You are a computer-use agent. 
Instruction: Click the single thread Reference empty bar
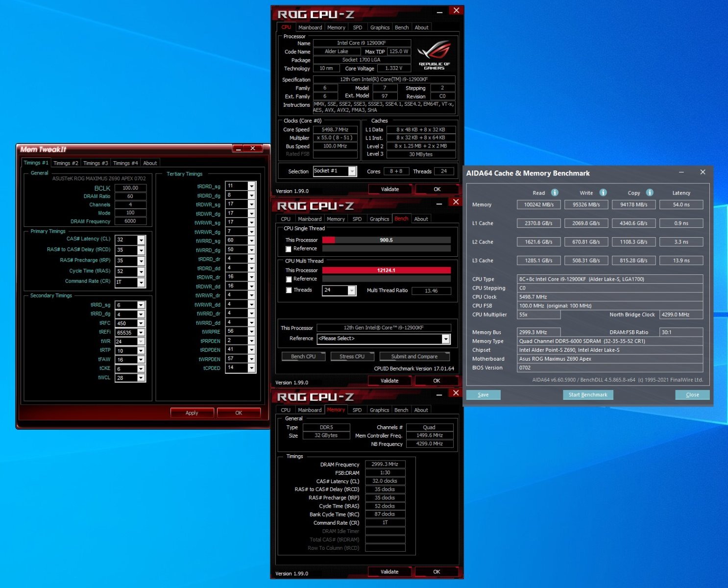(386, 249)
